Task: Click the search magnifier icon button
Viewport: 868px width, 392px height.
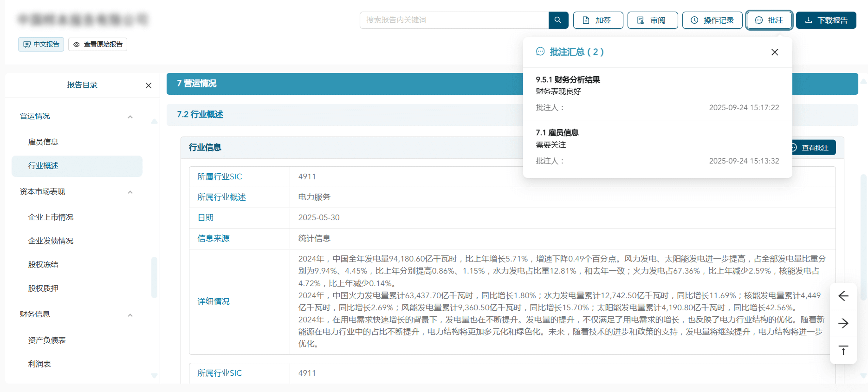Action: pos(558,20)
